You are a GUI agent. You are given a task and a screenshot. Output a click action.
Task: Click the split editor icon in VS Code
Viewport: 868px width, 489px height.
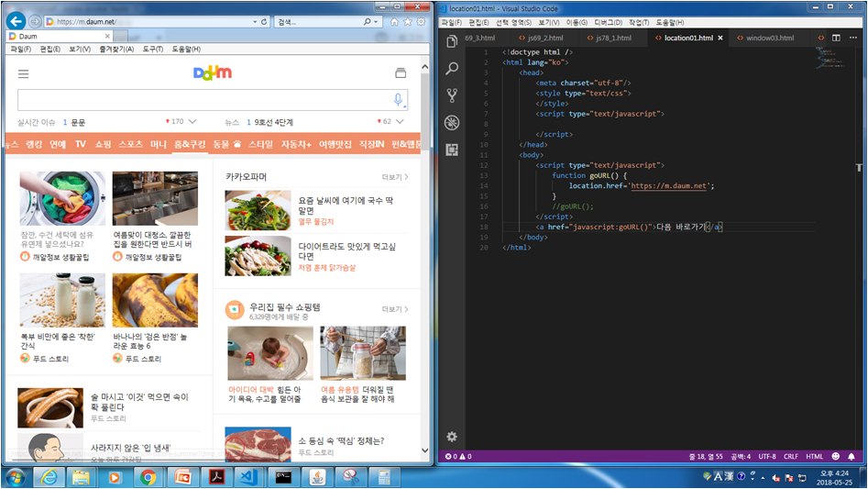836,38
